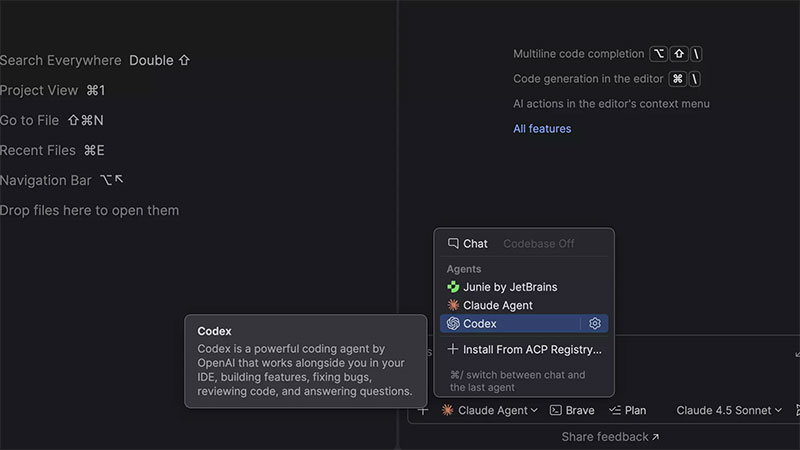The image size is (800, 450).
Task: Click the Plan checklist icon
Action: click(x=615, y=410)
